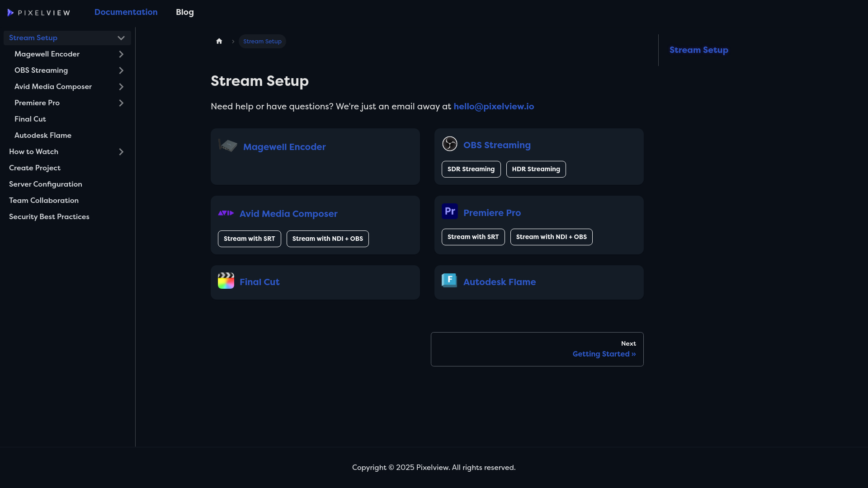Expand OBS Streaming sidebar chevron

[121, 70]
